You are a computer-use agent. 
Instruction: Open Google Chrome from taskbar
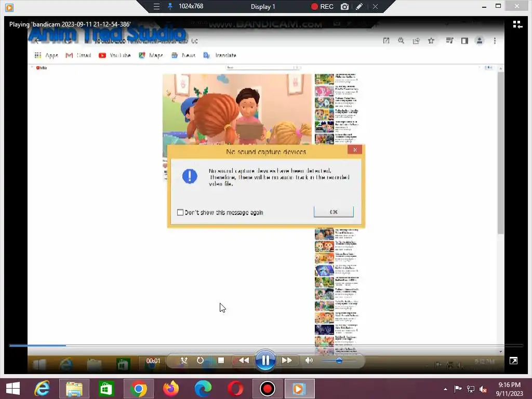point(138,389)
